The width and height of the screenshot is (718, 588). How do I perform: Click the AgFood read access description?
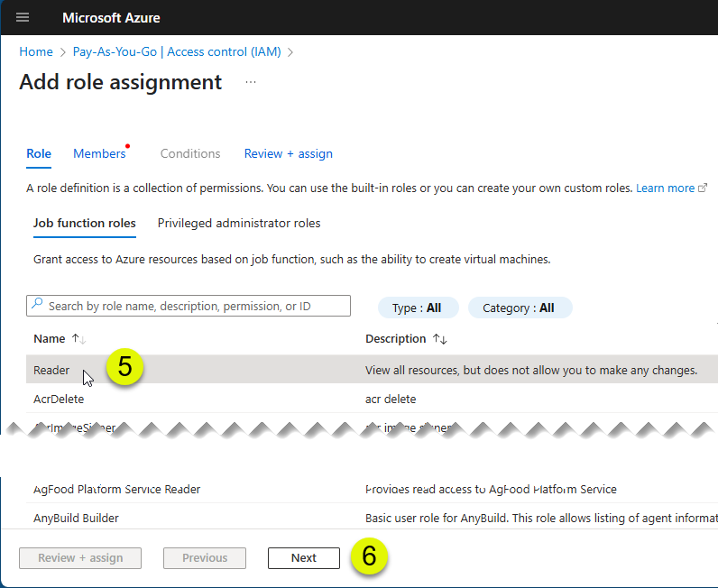[x=491, y=490]
